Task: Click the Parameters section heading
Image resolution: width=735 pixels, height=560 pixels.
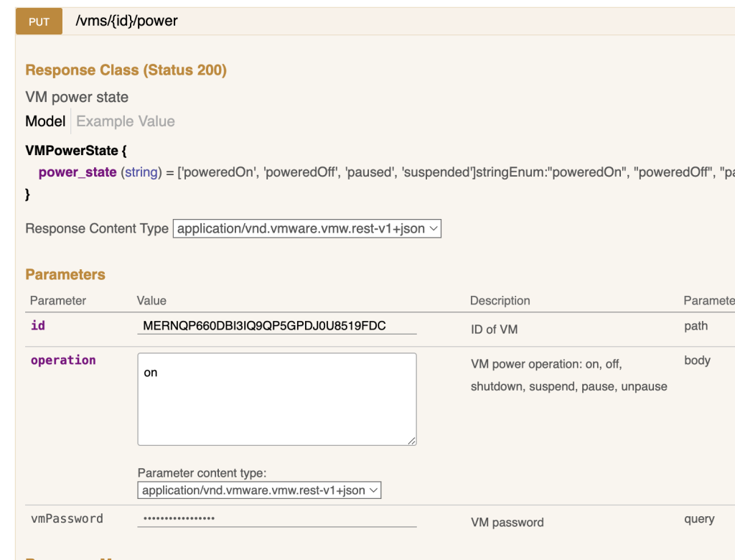Action: pyautogui.click(x=65, y=275)
